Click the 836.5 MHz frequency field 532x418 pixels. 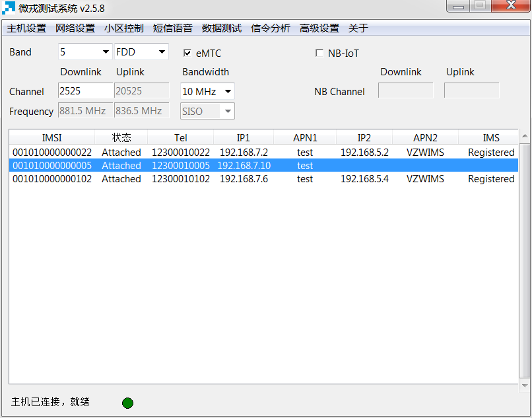pyautogui.click(x=141, y=110)
